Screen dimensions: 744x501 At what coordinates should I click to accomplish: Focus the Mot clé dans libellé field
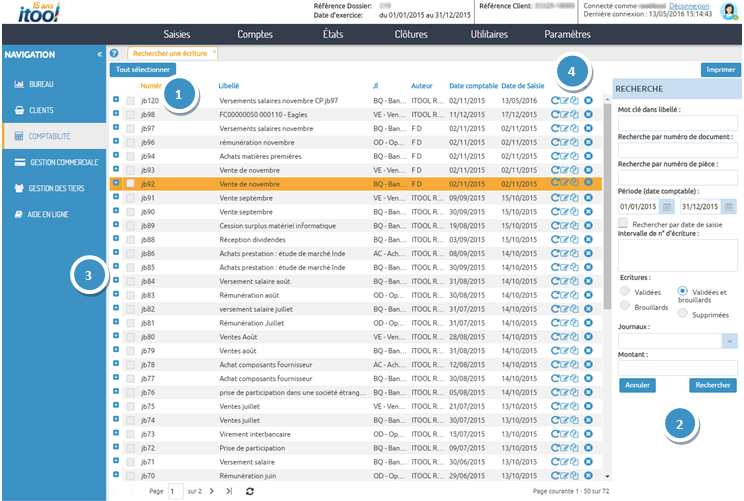pos(678,123)
